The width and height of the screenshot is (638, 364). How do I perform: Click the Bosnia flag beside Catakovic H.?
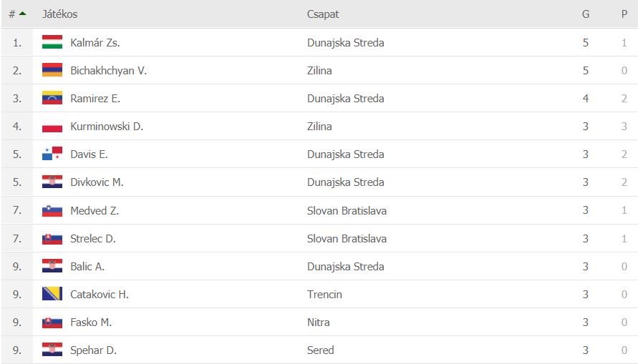click(x=52, y=294)
